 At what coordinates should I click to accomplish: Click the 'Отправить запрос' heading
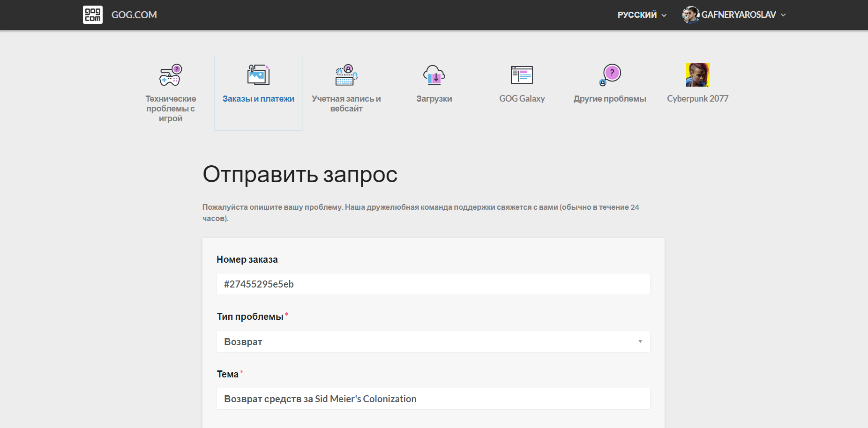(x=300, y=175)
